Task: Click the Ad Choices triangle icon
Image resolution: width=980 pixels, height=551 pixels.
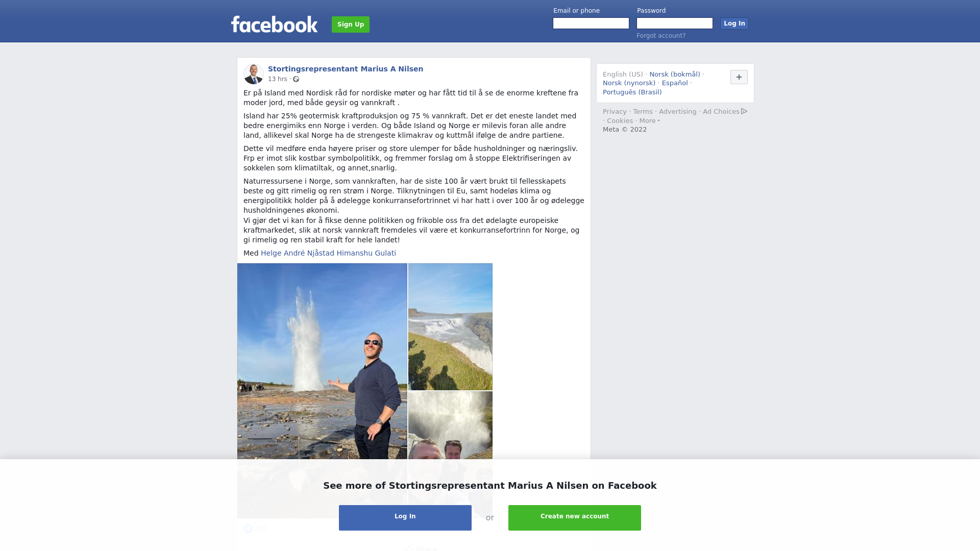Action: (744, 111)
